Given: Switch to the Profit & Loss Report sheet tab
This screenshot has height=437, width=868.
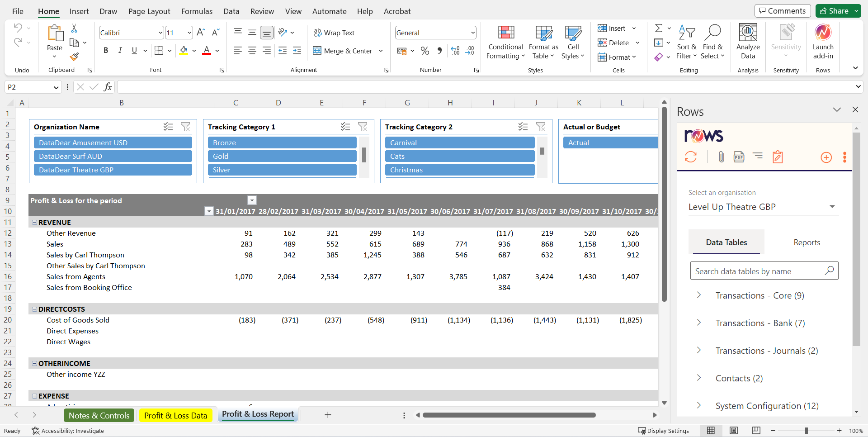Looking at the screenshot, I should pyautogui.click(x=258, y=414).
